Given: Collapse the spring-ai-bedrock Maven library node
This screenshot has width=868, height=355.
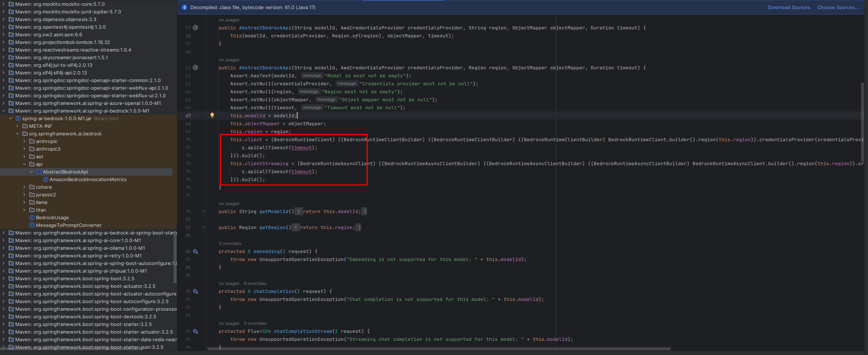Looking at the screenshot, I should tap(4, 111).
